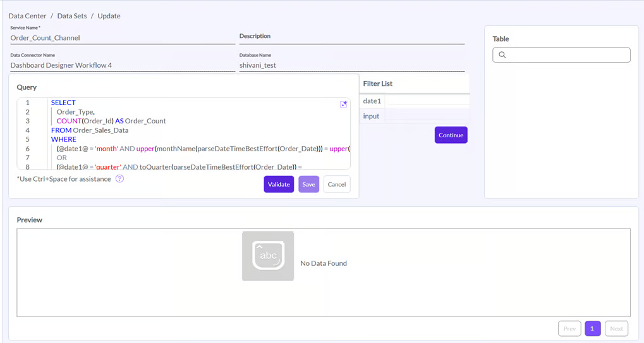Click Continue in the Filter List
Viewport: 644px width, 343px height.
coord(451,135)
